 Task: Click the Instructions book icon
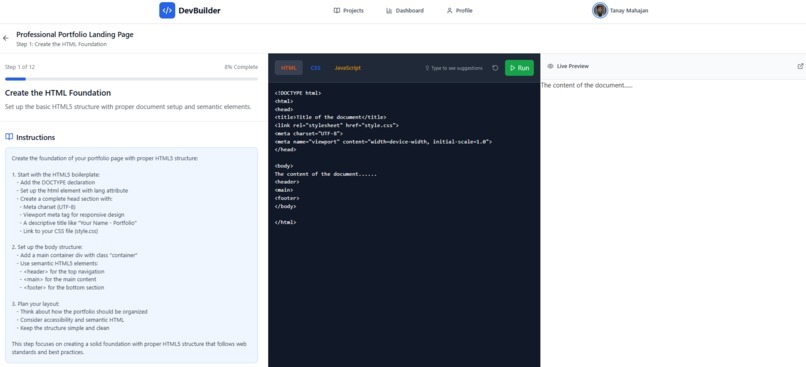coord(9,137)
